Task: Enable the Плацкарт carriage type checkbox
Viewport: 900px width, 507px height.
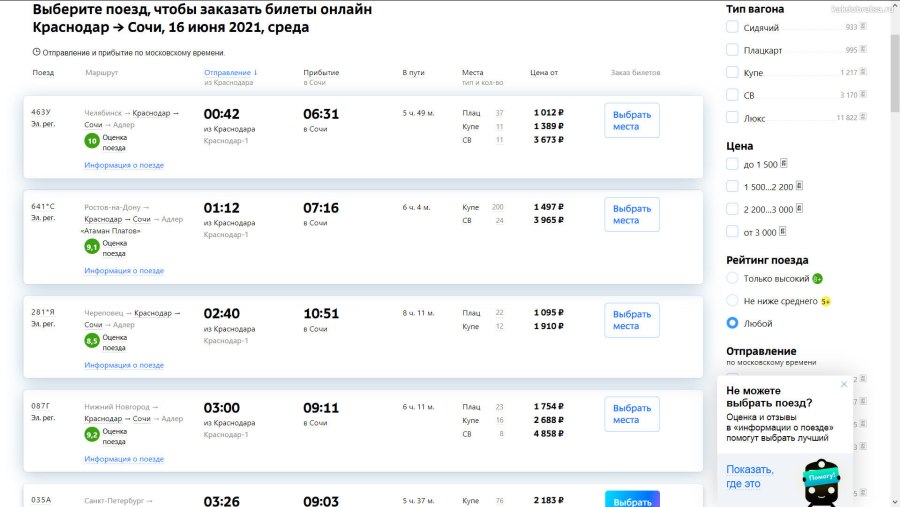Action: [733, 49]
